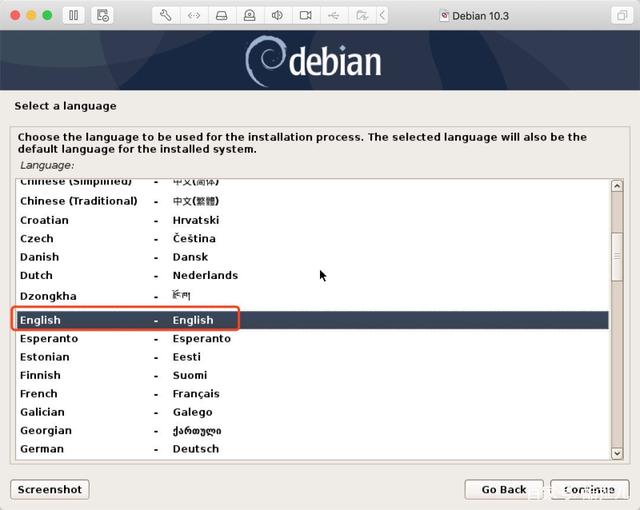640x510 pixels.
Task: Close the VM window with red button
Action: coord(15,16)
